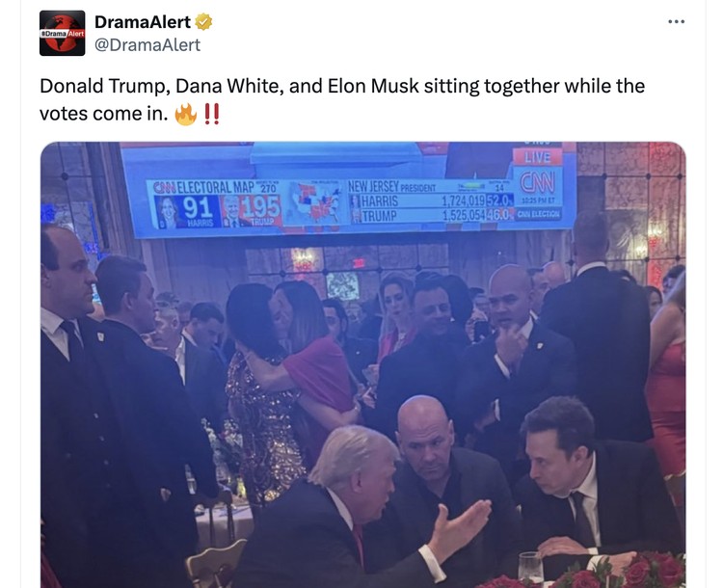Click the CNN logo in the photo
Viewport: 723px width, 588px height.
coord(537,183)
